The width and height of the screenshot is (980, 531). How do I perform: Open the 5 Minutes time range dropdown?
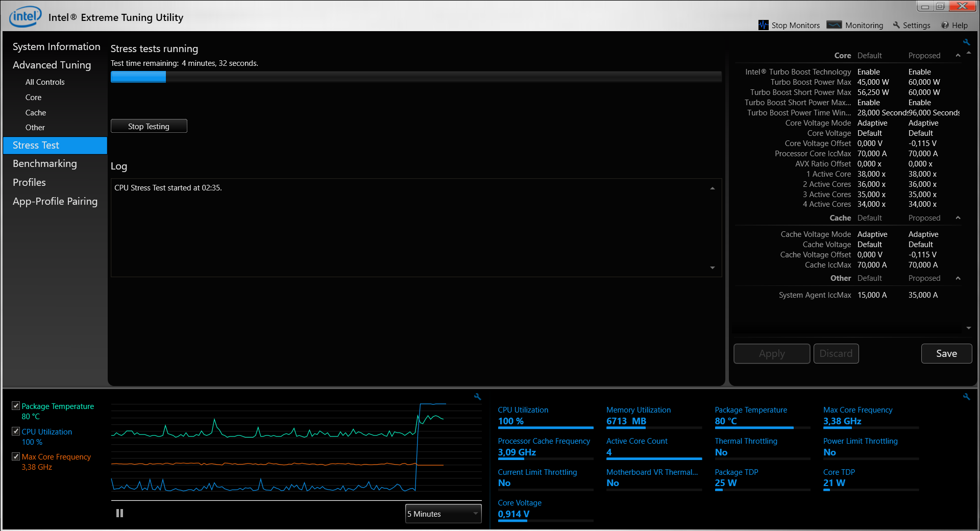[443, 514]
